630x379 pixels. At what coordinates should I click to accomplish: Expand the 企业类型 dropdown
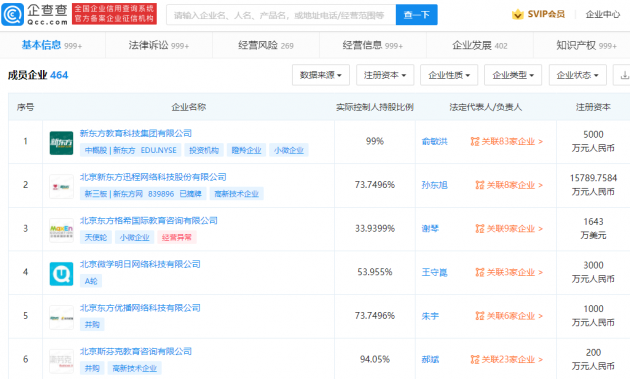[513, 75]
